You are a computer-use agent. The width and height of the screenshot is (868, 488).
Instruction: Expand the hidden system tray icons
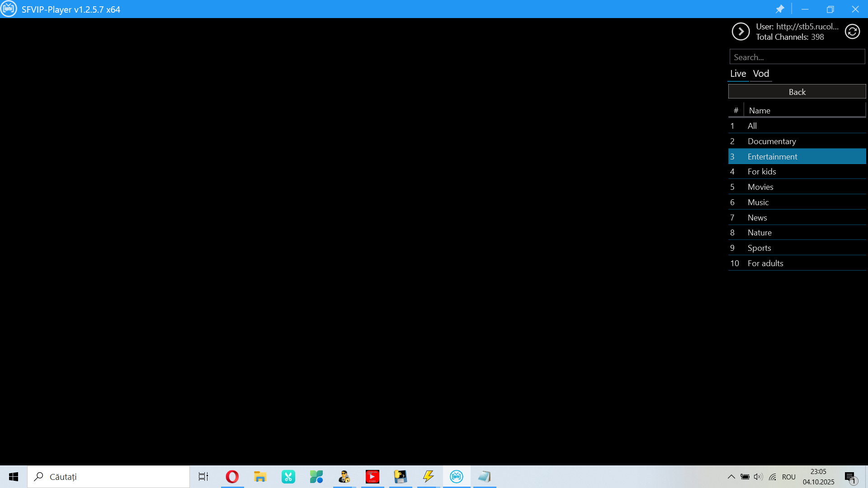[731, 477]
